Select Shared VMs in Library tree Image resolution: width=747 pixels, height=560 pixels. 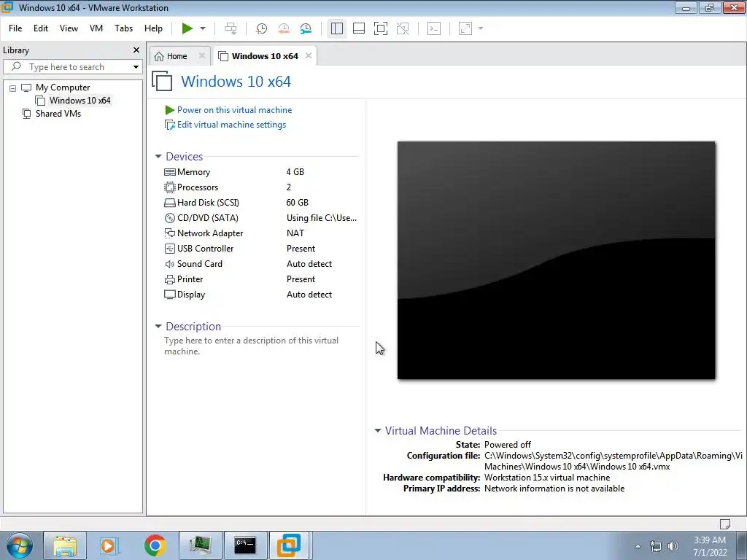coord(58,114)
